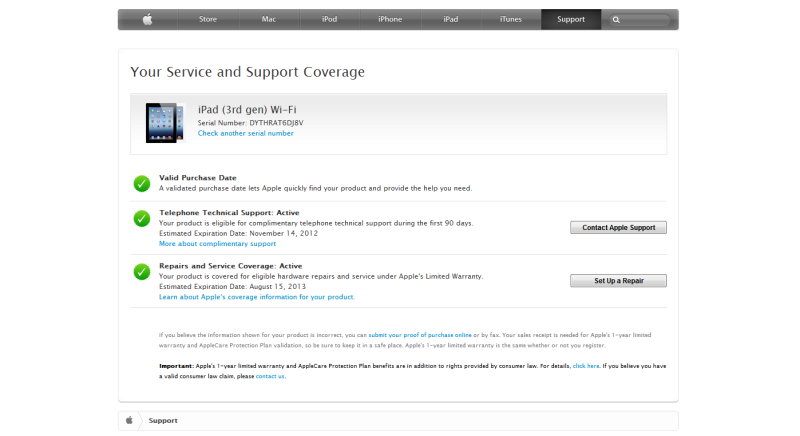Select the Support tab in navigation
This screenshot has width=800, height=436.
tap(571, 19)
